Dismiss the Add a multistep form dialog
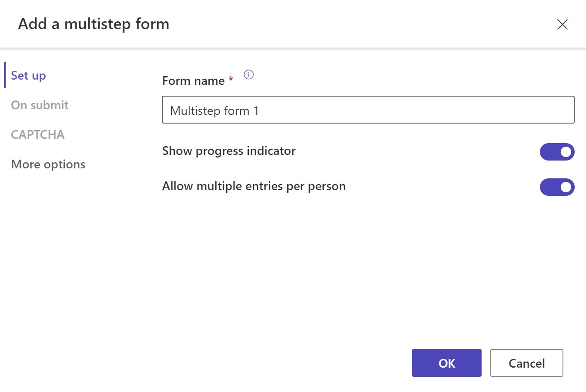Viewport: 586px width, 392px height. pos(563,24)
